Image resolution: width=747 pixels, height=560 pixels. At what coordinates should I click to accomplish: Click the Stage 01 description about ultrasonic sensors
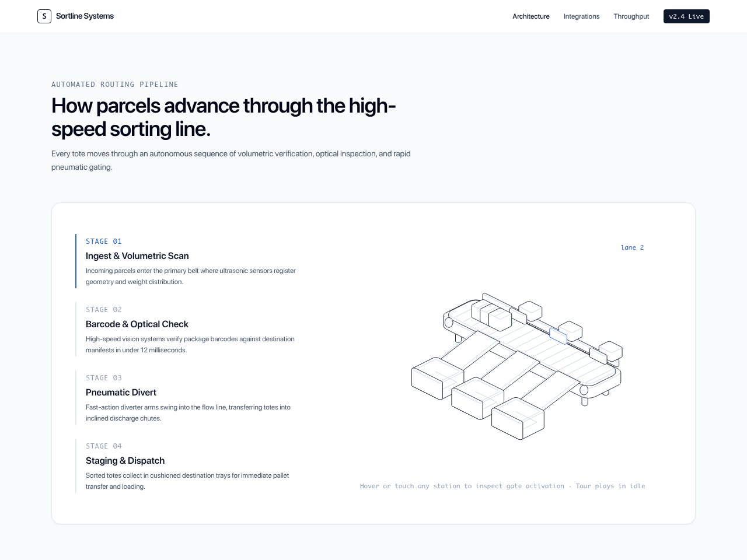(x=191, y=276)
